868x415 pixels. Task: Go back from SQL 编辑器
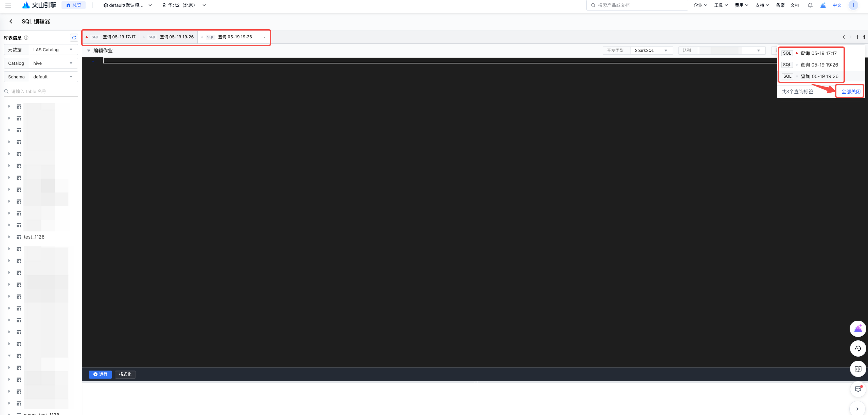11,21
